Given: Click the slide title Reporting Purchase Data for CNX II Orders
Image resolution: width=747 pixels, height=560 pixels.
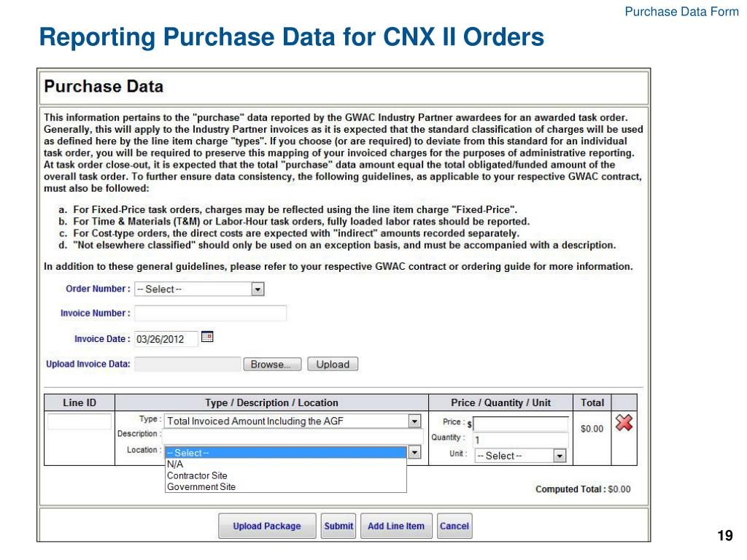Looking at the screenshot, I should click(292, 37).
